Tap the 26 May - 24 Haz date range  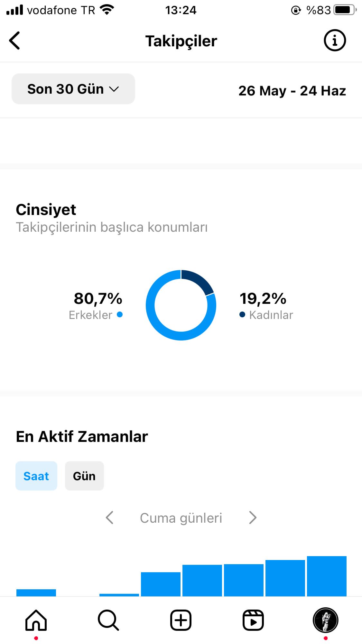click(x=292, y=91)
